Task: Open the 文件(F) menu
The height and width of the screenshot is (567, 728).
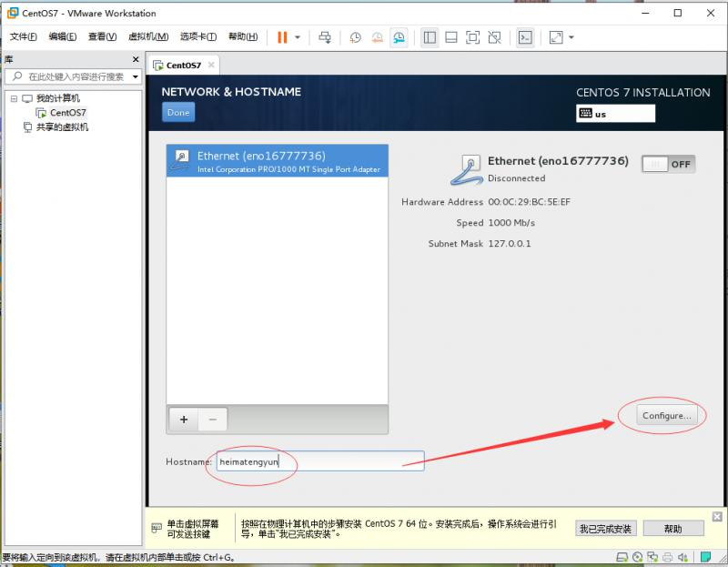Action: coord(24,36)
